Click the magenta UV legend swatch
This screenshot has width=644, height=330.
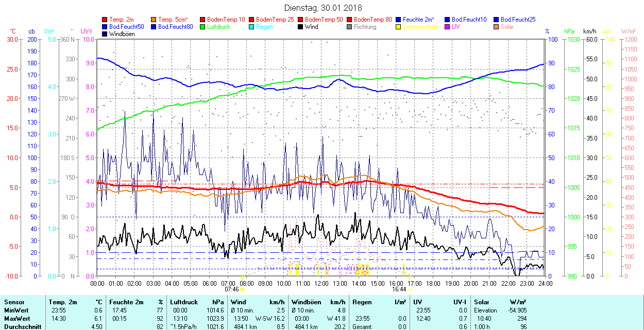[x=448, y=27]
